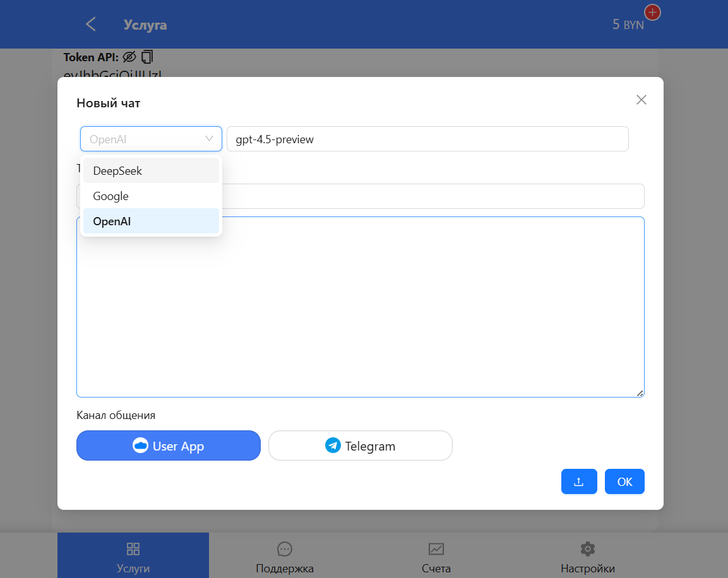Close the Новый чат dialog
Viewport: 728px width, 578px height.
coord(641,100)
